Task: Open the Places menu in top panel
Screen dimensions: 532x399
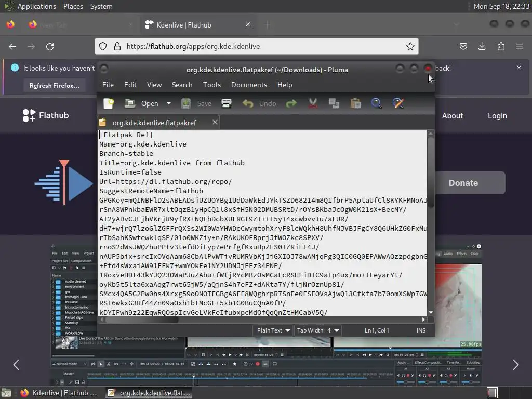Action: coord(73,6)
